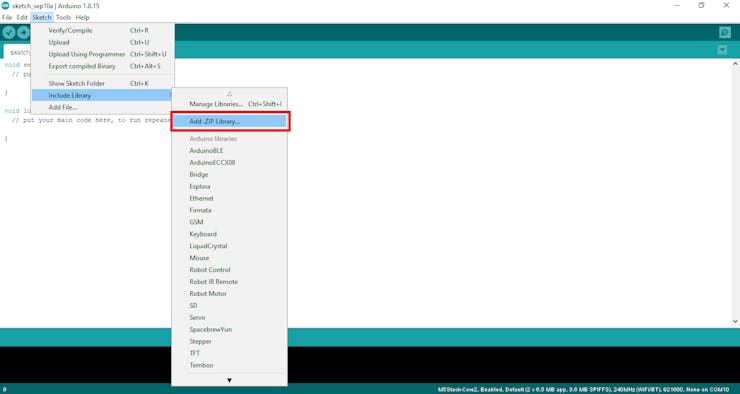Open the Edit menu
Screen dimensions: 740x394
pyautogui.click(x=22, y=17)
